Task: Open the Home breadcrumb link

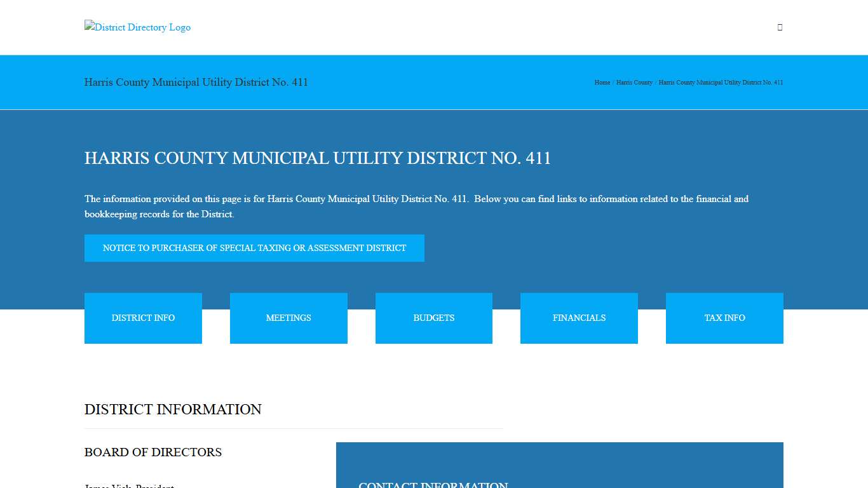Action: 601,82
